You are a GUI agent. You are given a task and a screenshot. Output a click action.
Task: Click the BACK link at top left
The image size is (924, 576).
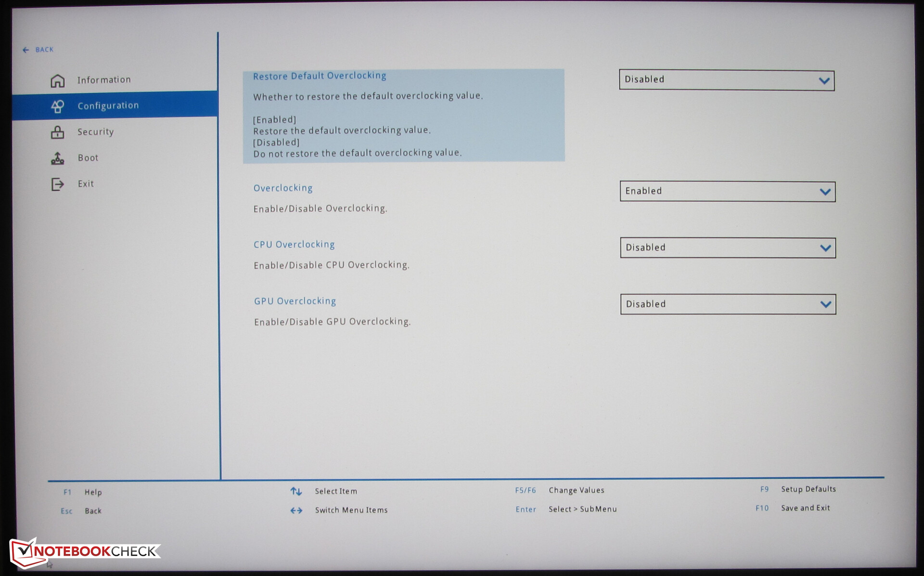point(44,50)
